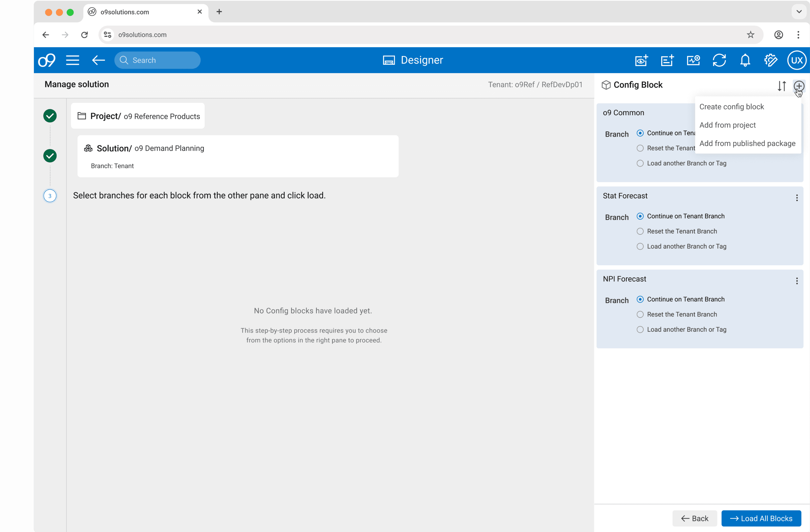Image resolution: width=810 pixels, height=532 pixels.
Task: Switch to the o9solutions.com browser tab
Action: click(146, 12)
